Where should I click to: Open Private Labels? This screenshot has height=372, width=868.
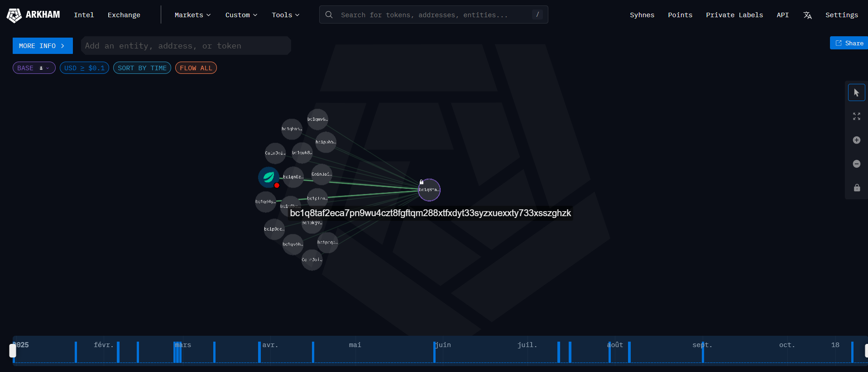(x=734, y=15)
